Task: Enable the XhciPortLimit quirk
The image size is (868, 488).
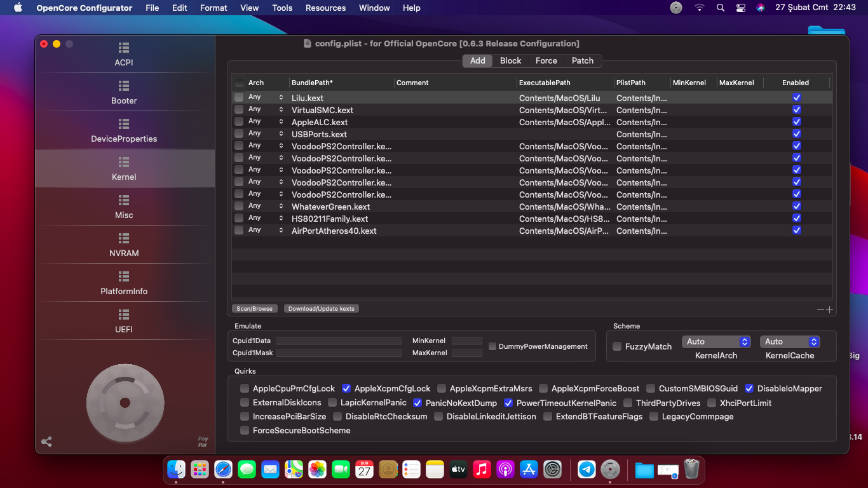Action: (x=712, y=403)
